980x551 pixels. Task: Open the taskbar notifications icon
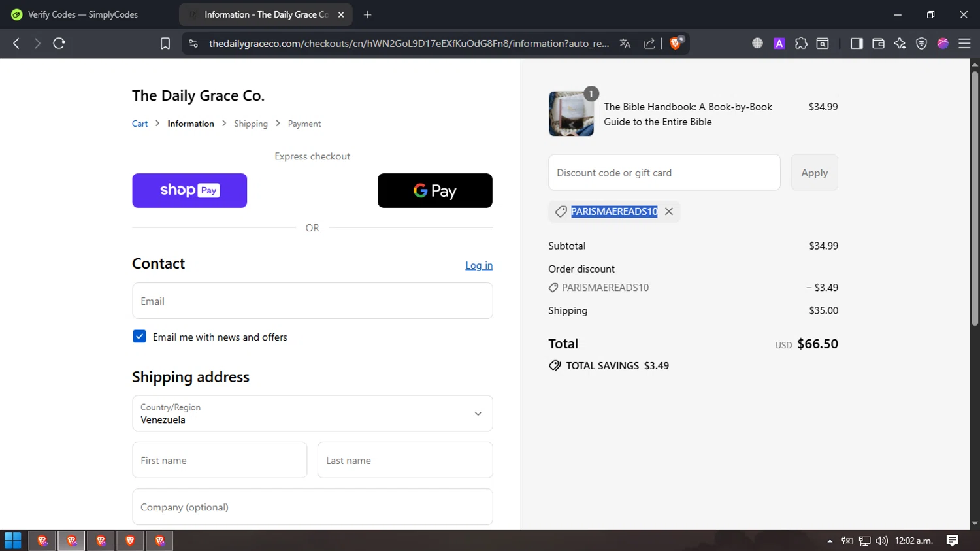point(952,541)
